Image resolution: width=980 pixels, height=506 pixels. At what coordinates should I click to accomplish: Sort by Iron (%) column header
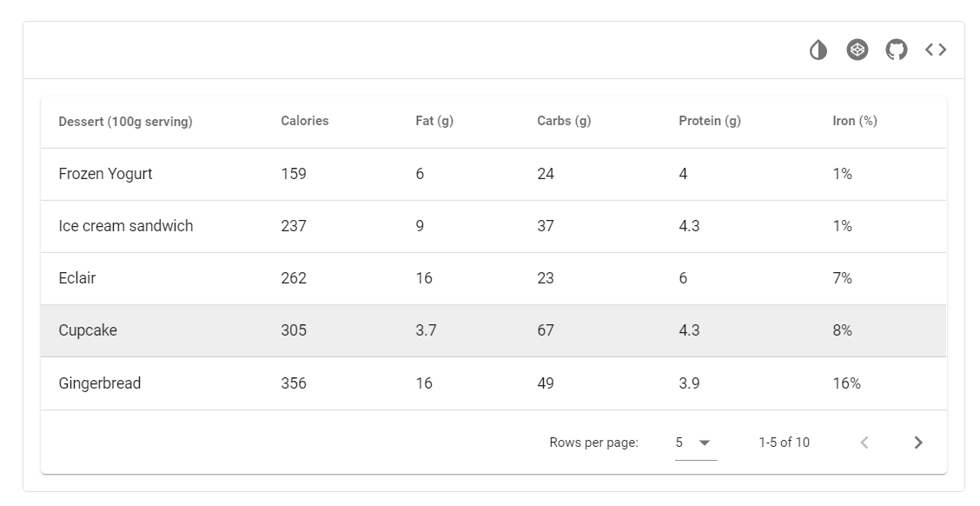point(855,121)
